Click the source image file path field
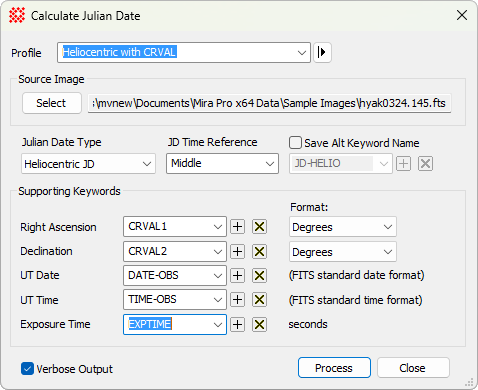478x390 pixels. pyautogui.click(x=269, y=103)
